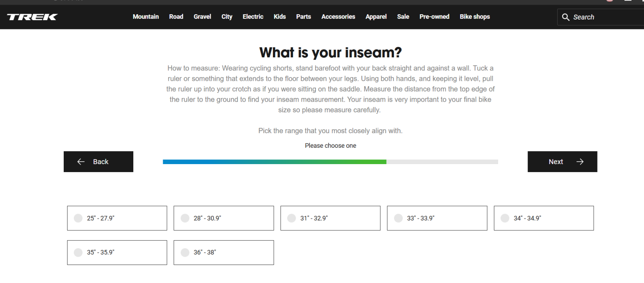
Task: Open the Bike shops link
Action: pos(475,17)
